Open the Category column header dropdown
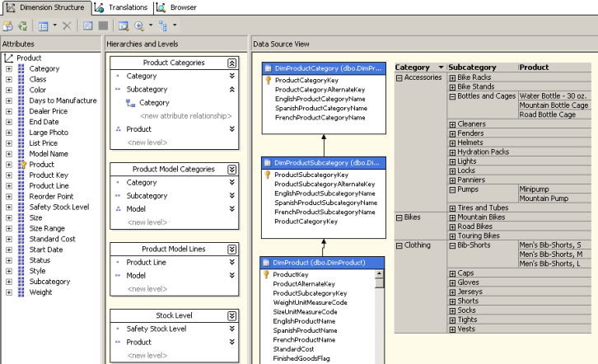Screen dimensions: 598x364 [x=441, y=68]
